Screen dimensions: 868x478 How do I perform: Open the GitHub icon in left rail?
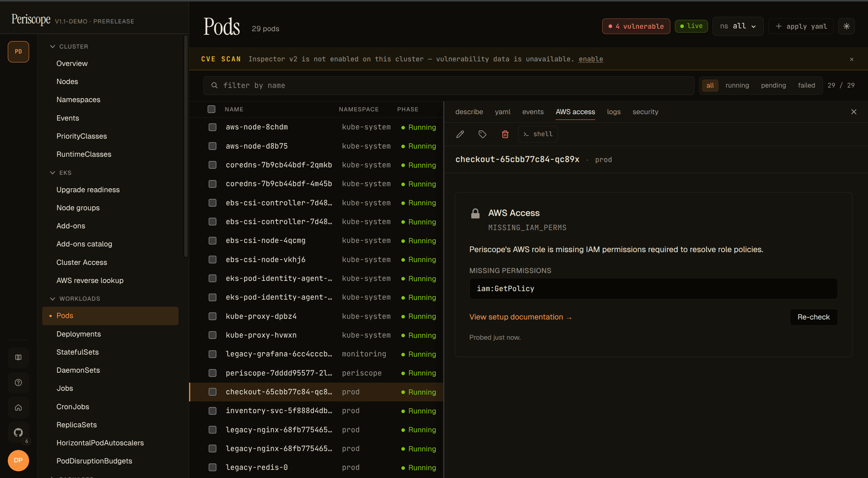[18, 433]
